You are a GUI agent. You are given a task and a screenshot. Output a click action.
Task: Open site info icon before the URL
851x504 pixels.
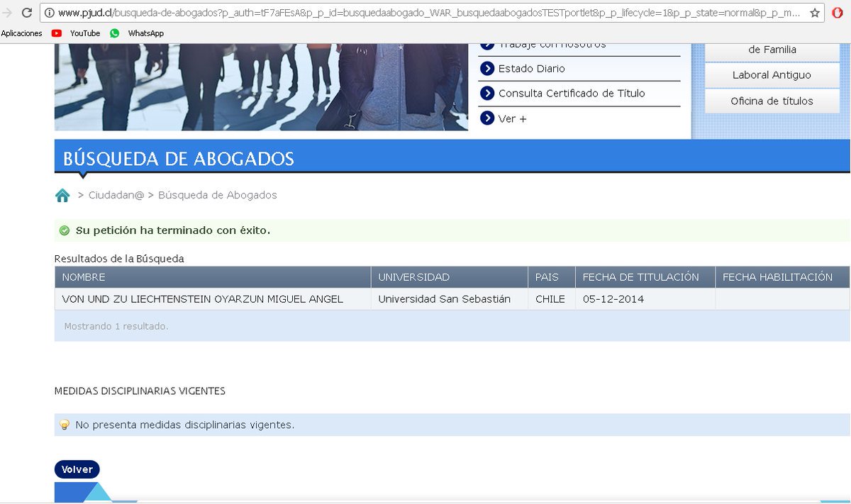point(50,12)
